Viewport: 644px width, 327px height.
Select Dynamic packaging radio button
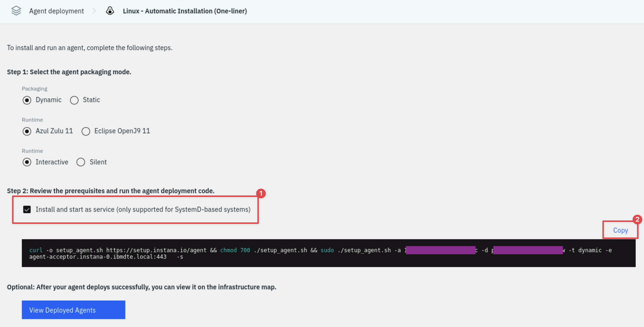27,100
